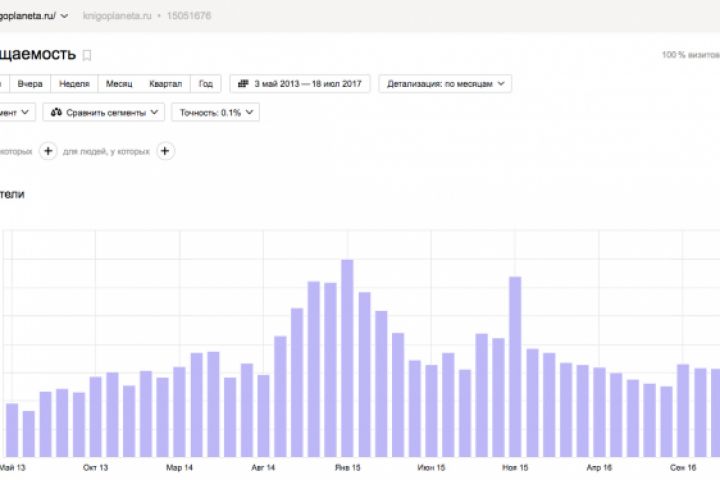Select the Месяц period tab

(119, 84)
